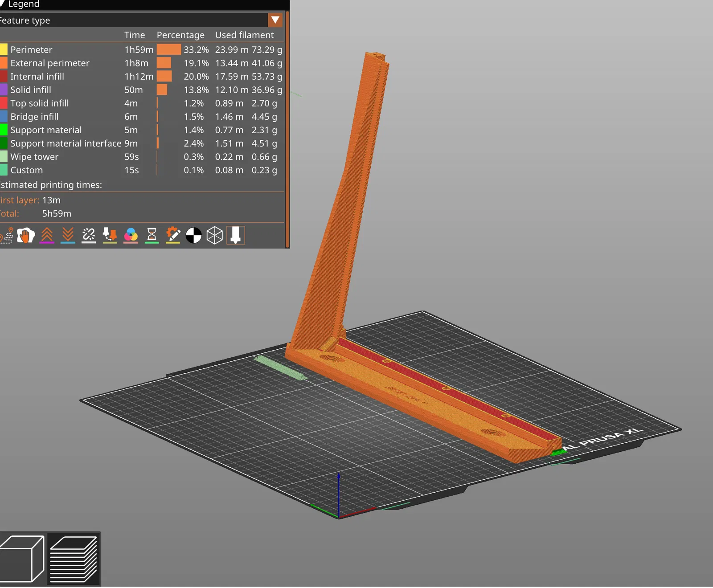Toggle visibility of External perimeter label
The width and height of the screenshot is (713, 588).
[x=50, y=63]
